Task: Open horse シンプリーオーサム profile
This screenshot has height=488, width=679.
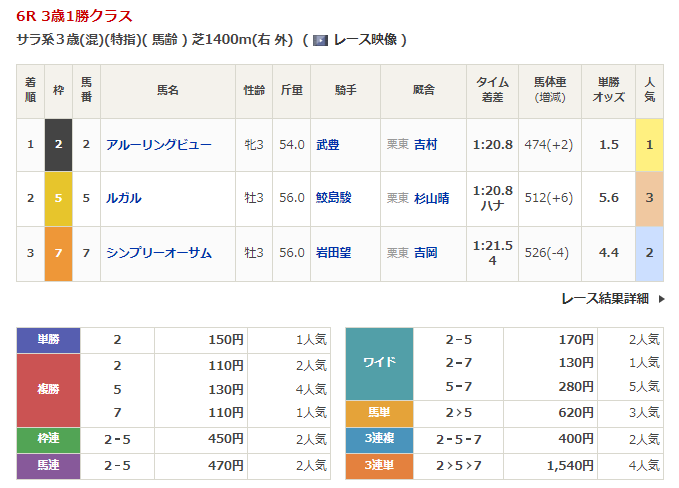Action: click(159, 253)
